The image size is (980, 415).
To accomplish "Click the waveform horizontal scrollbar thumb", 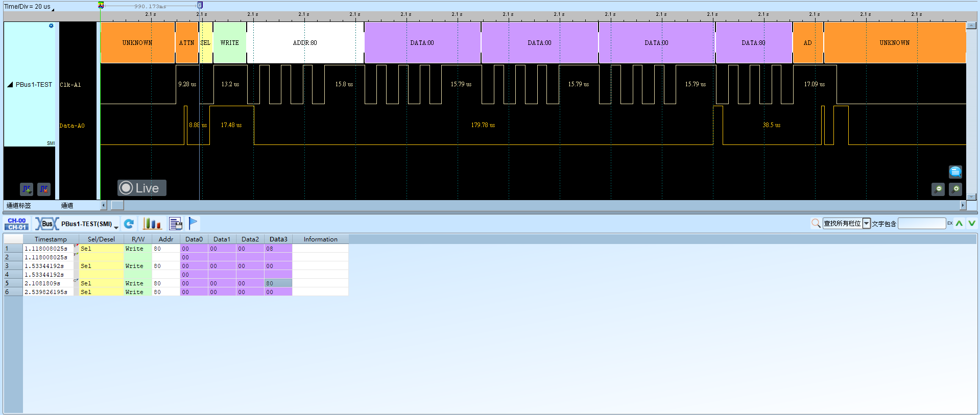I will point(117,205).
